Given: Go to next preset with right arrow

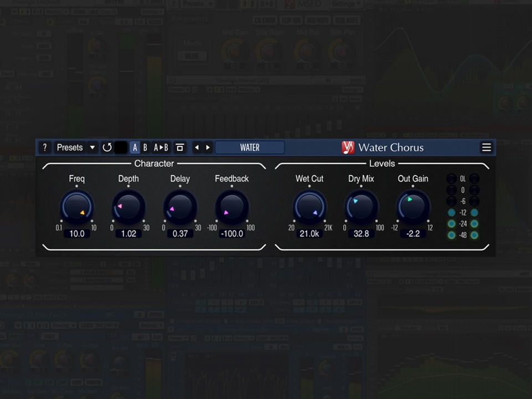Looking at the screenshot, I should point(208,147).
